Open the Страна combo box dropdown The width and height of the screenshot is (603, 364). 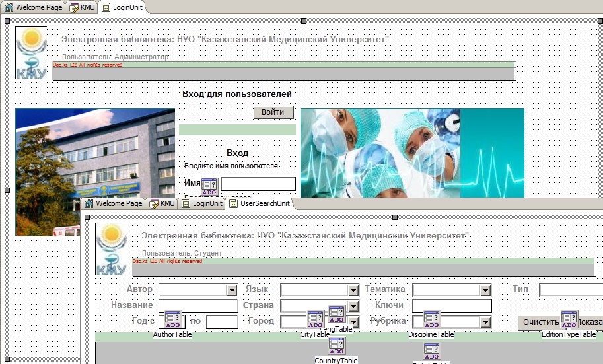[x=353, y=307]
